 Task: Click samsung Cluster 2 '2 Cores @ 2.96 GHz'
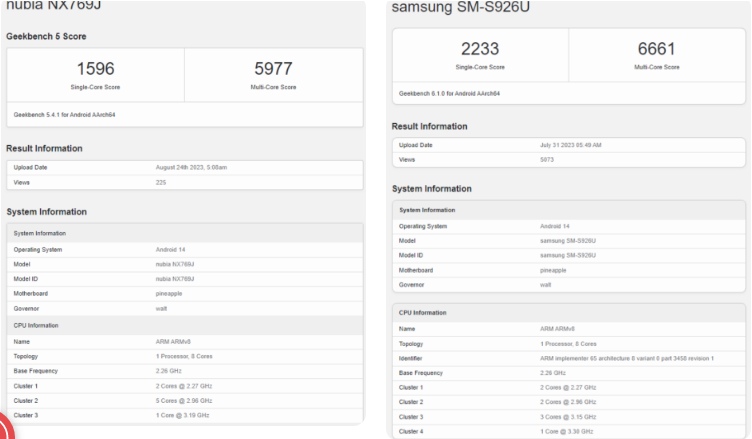pos(568,402)
